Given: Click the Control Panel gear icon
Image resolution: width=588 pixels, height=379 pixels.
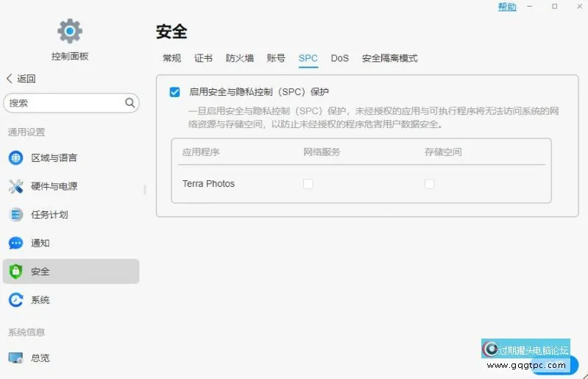Looking at the screenshot, I should [x=70, y=31].
